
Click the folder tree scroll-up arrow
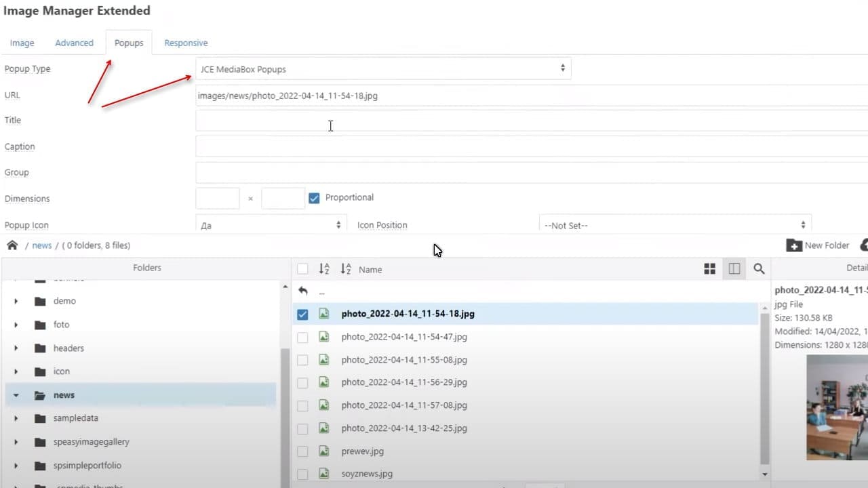point(285,287)
